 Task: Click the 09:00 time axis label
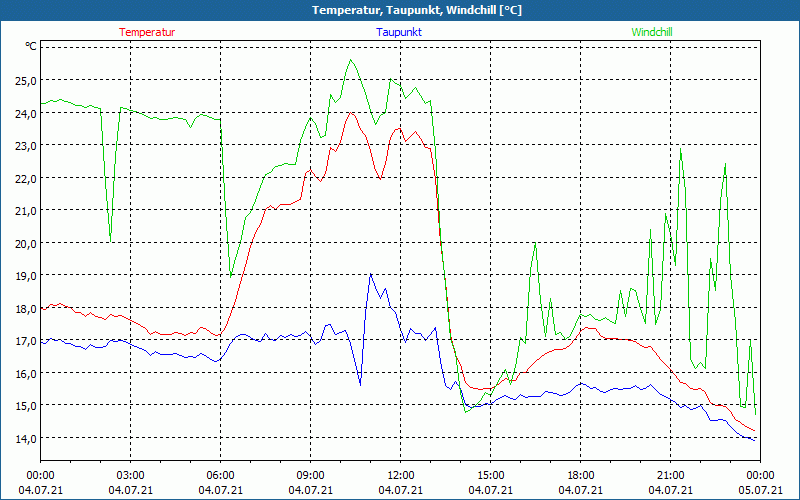tap(310, 476)
